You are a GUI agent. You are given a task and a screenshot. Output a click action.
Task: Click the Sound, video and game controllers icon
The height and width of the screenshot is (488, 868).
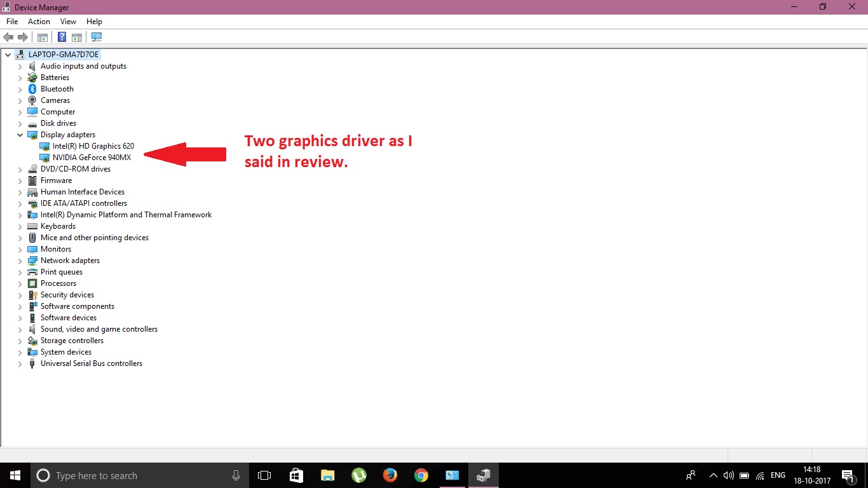(x=32, y=329)
